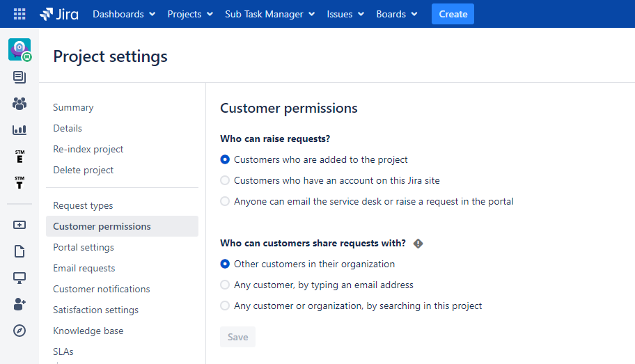Expand the Projects dropdown menu
This screenshot has width=635, height=364.
pyautogui.click(x=190, y=14)
